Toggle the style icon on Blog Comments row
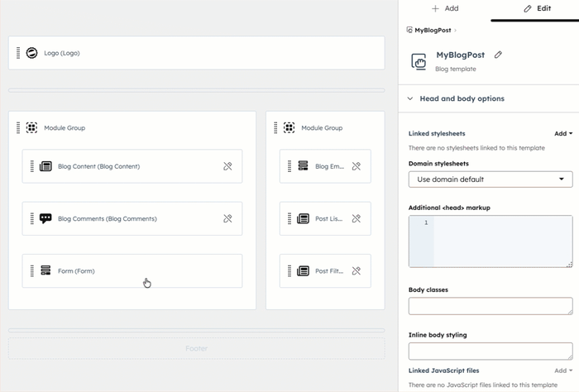Viewport: 579px width, 392px height. pyautogui.click(x=227, y=218)
